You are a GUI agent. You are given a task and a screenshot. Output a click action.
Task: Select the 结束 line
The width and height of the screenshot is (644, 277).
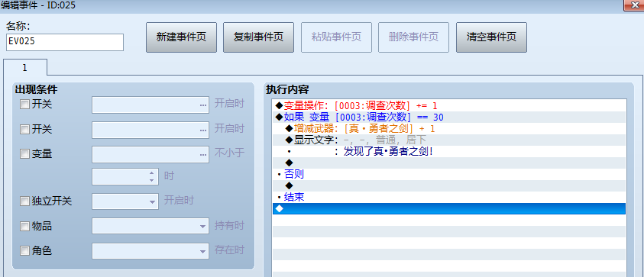point(449,198)
